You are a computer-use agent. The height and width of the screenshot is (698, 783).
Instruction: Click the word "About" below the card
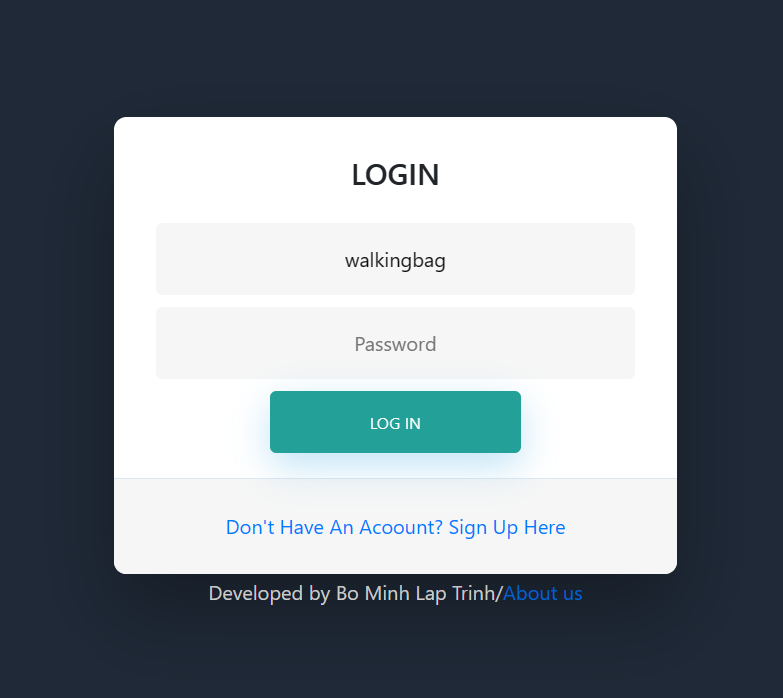point(530,593)
